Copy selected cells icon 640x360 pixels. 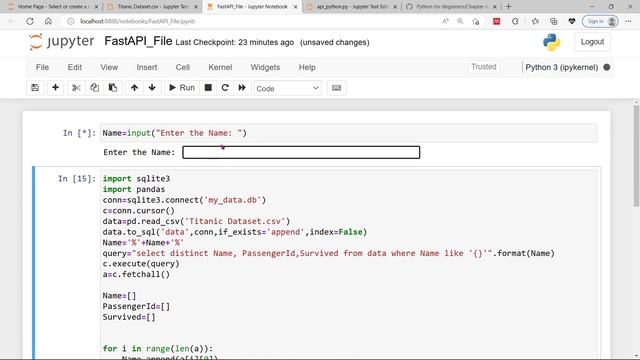pos(94,88)
